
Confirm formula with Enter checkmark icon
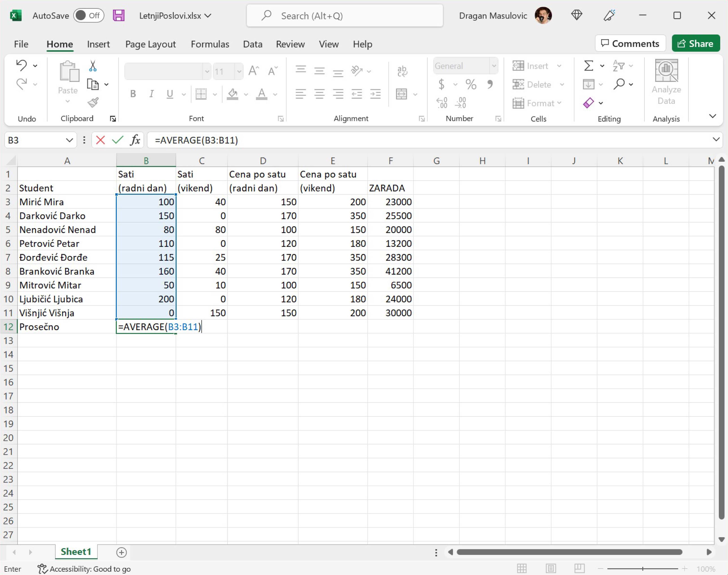pos(118,140)
